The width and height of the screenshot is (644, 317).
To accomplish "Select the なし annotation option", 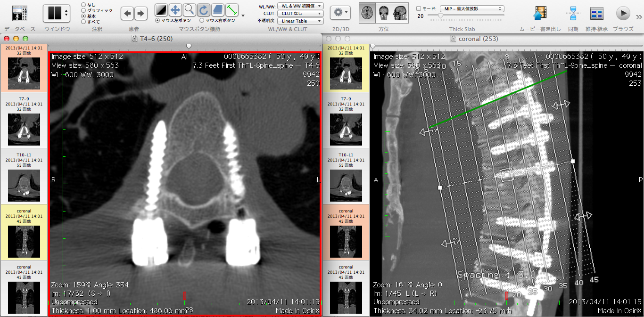I will click(83, 5).
